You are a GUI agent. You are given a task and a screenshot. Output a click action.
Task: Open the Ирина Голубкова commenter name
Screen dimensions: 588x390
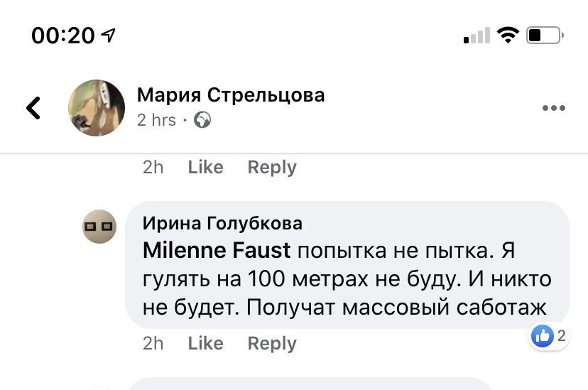(x=222, y=223)
